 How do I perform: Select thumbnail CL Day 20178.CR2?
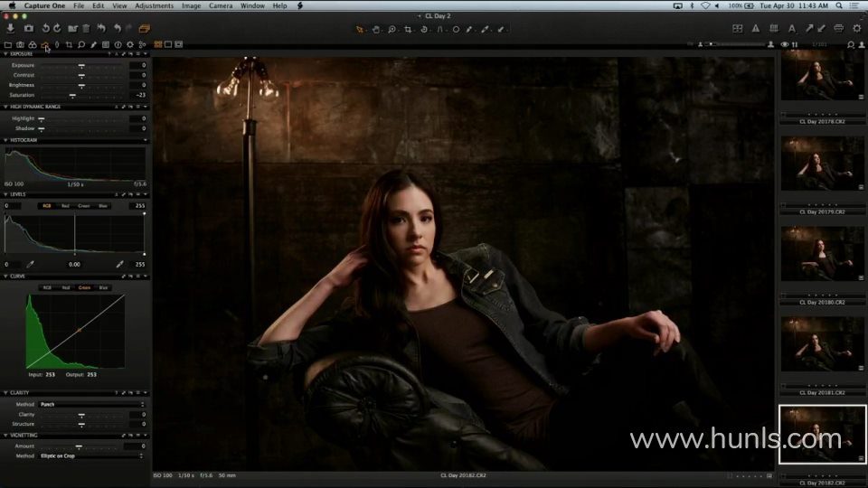pyautogui.click(x=822, y=75)
